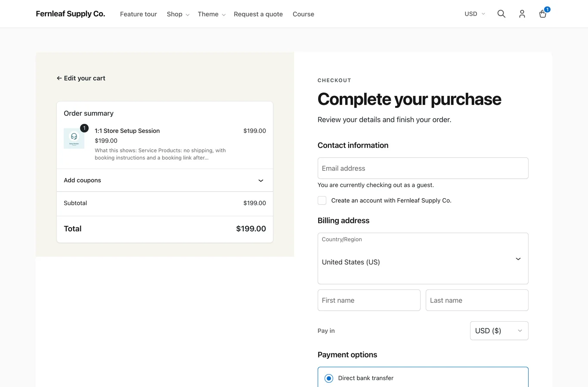Screen dimensions: 588x387
Task: Click the Total $199.00 amount
Action: [251, 229]
